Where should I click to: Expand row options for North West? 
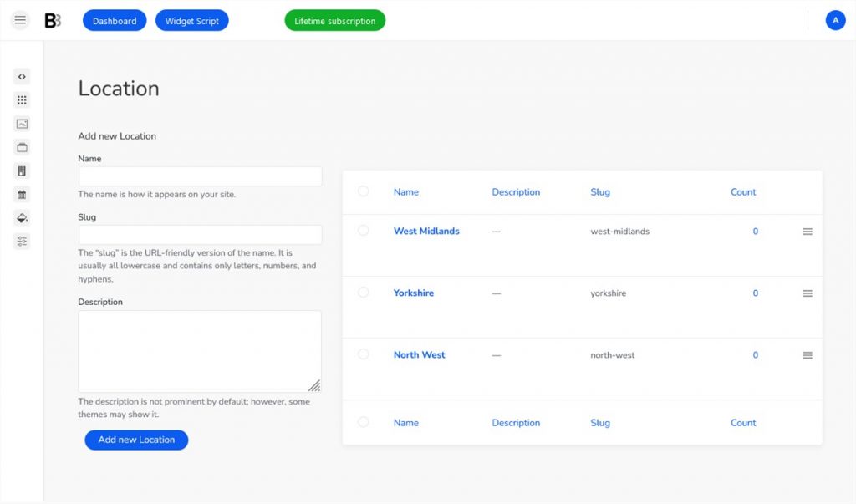[x=807, y=354]
